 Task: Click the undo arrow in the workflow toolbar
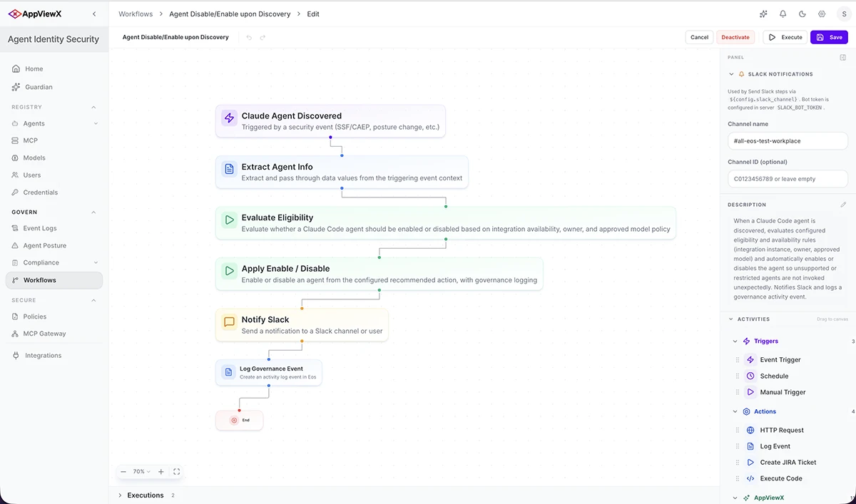[x=249, y=37]
